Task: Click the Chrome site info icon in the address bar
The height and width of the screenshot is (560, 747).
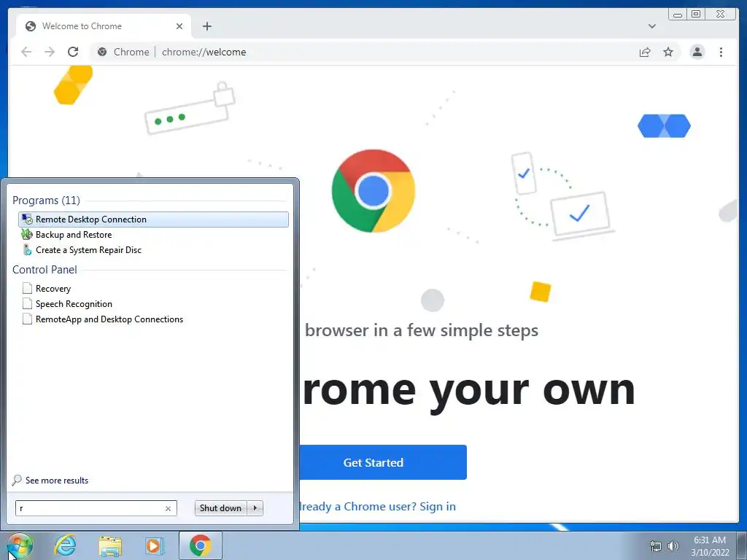Action: coord(102,52)
